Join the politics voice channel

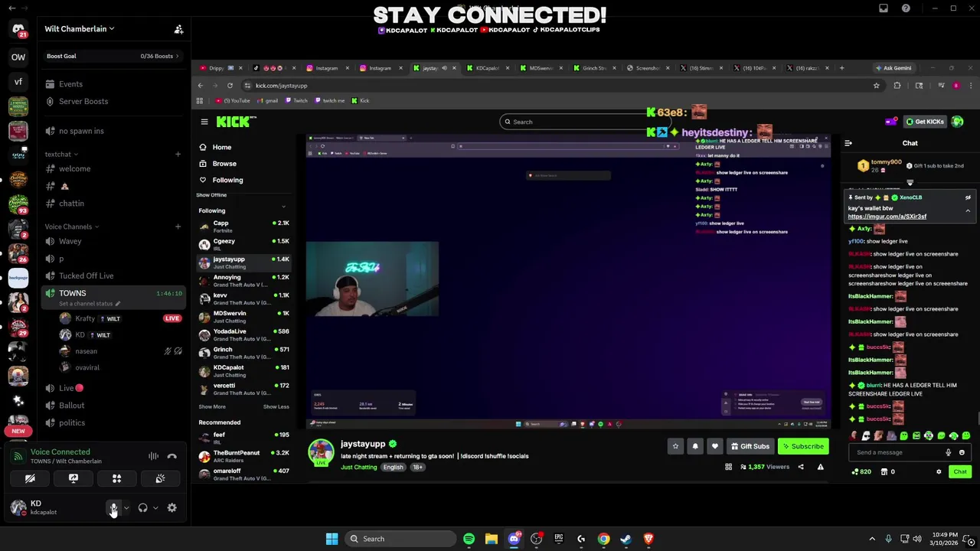point(113,422)
